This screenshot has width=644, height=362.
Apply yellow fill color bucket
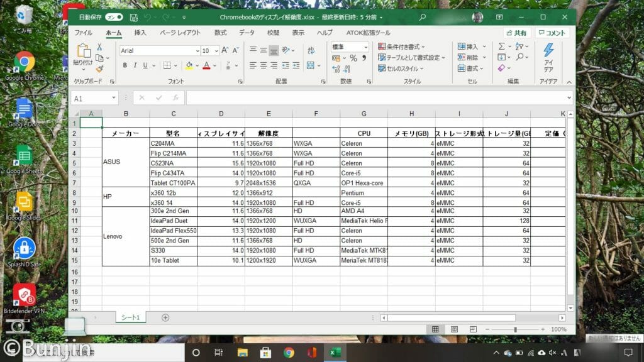coord(189,65)
